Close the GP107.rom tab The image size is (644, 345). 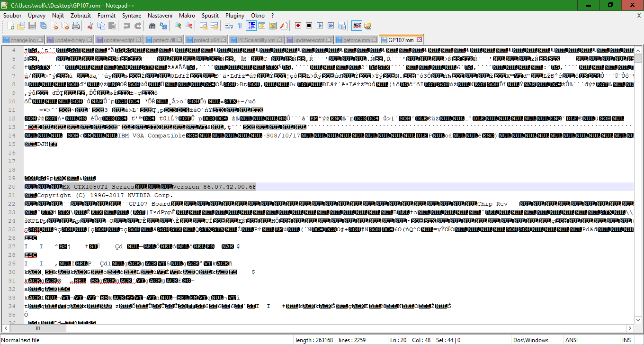pyautogui.click(x=420, y=40)
